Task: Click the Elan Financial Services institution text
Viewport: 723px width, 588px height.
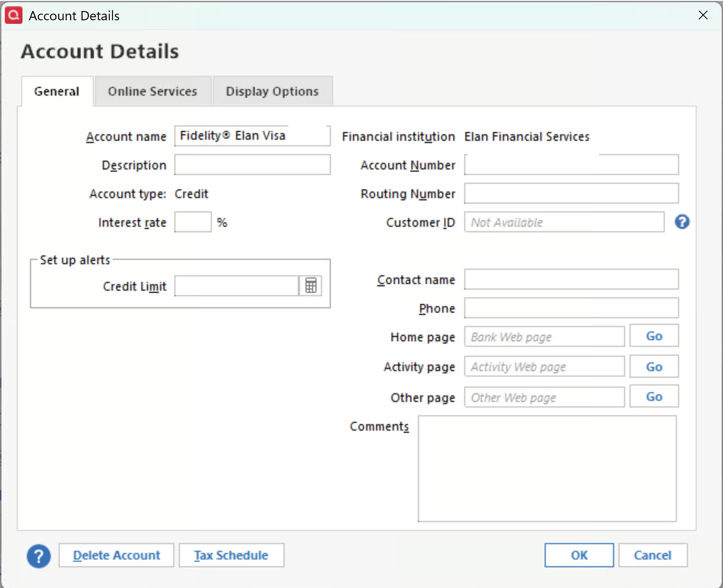Action: point(527,137)
